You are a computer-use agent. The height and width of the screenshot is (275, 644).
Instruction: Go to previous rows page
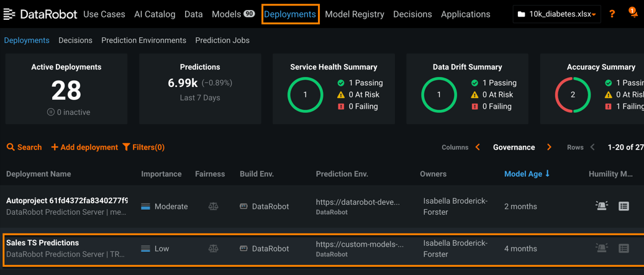(x=592, y=147)
